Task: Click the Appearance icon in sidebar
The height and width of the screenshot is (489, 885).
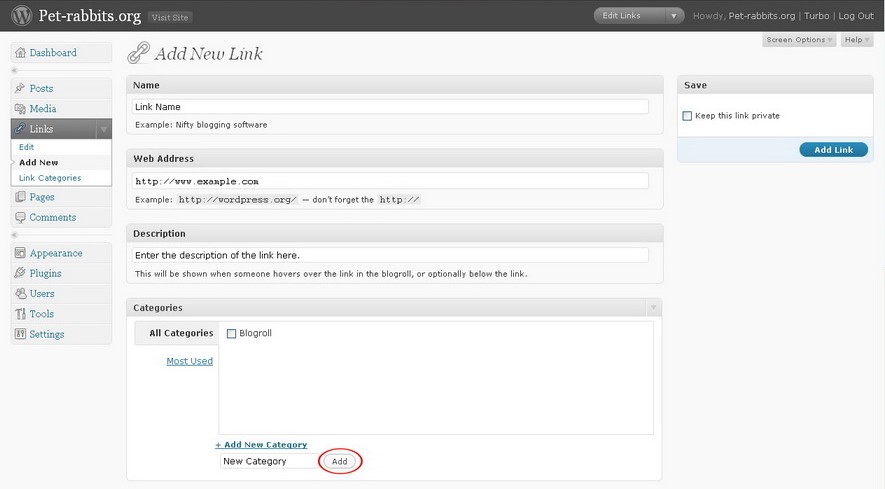Action: coord(20,253)
